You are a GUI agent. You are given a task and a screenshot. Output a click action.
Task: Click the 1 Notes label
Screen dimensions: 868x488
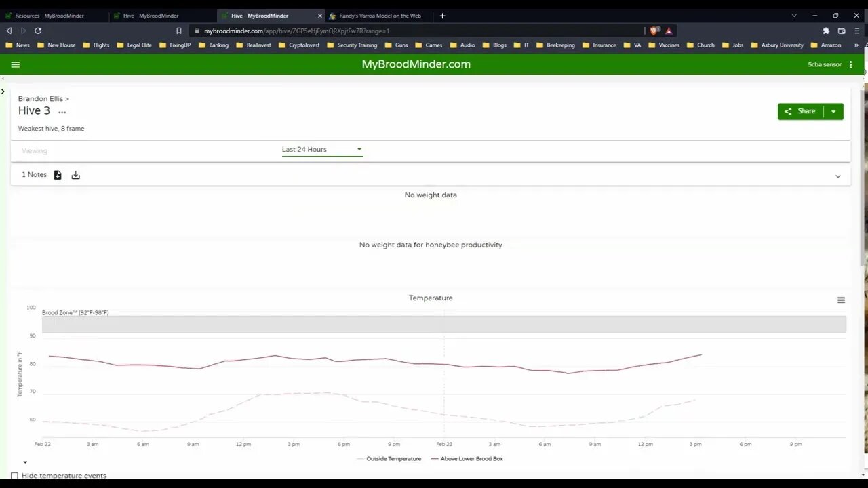click(34, 175)
